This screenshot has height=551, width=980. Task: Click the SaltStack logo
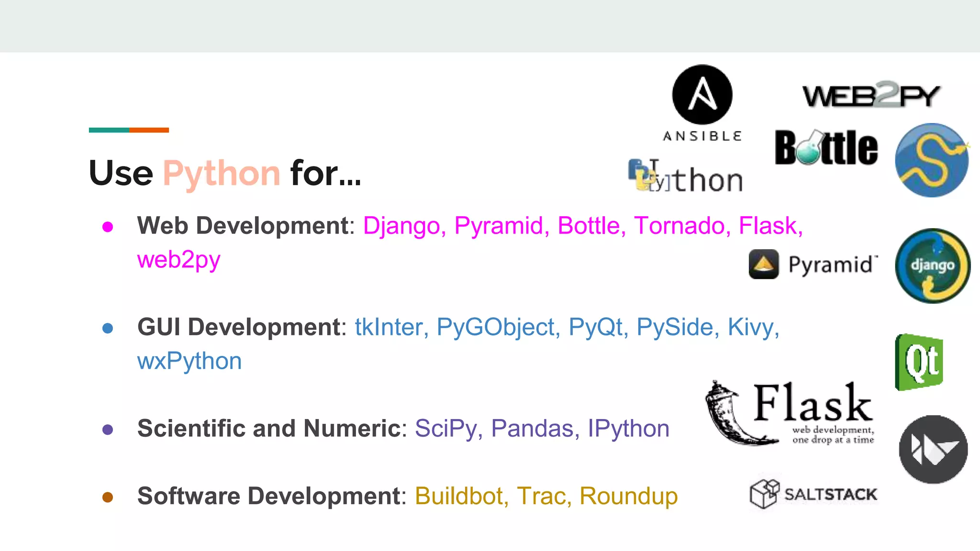coord(813,494)
